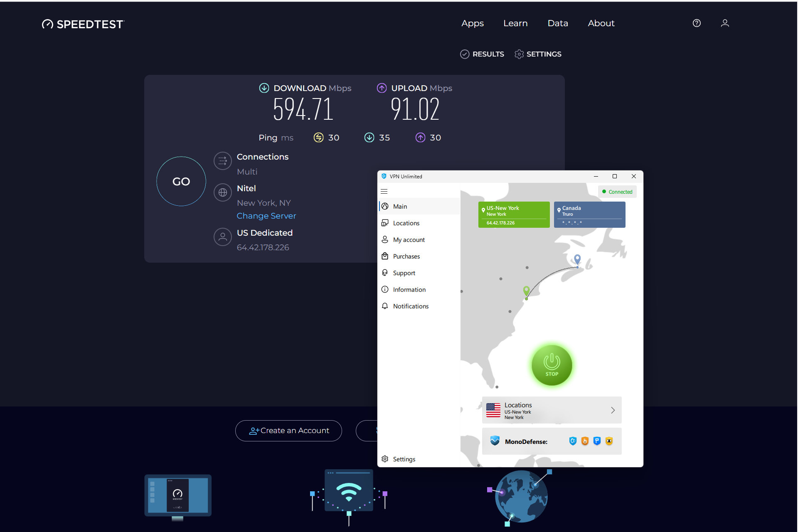Toggle the SETTINGS view on Speedtest
Viewport: 798px width, 532px height.
click(x=537, y=54)
